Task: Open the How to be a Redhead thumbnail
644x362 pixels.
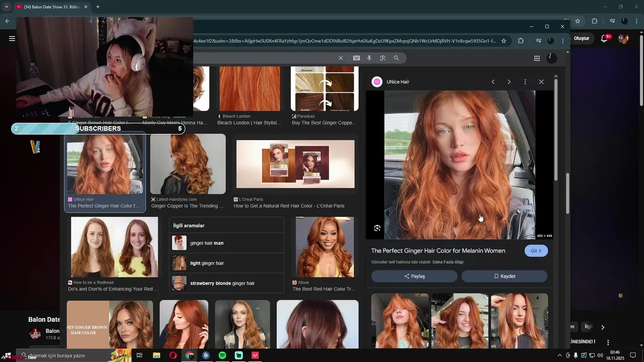Action: click(x=114, y=247)
